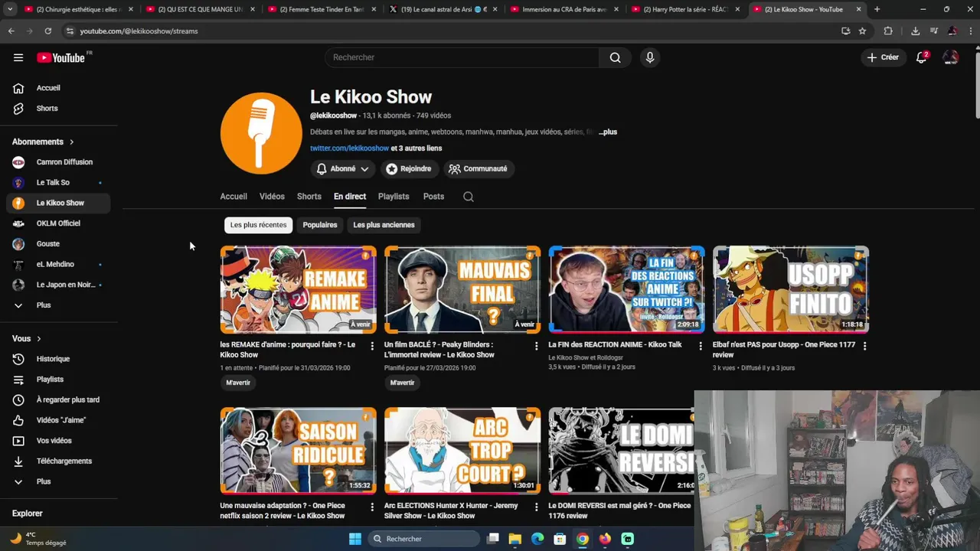
Task: Open Task View on taskbar
Action: [x=492, y=539]
